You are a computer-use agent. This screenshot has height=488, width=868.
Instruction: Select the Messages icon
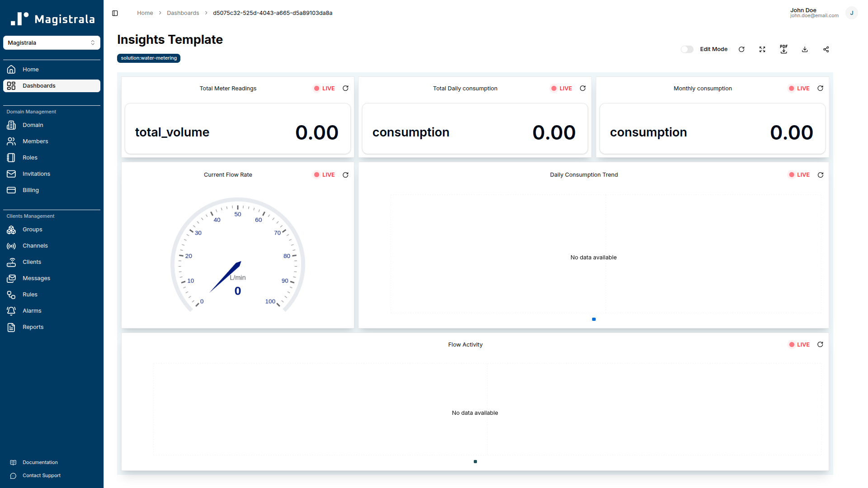coord(11,278)
